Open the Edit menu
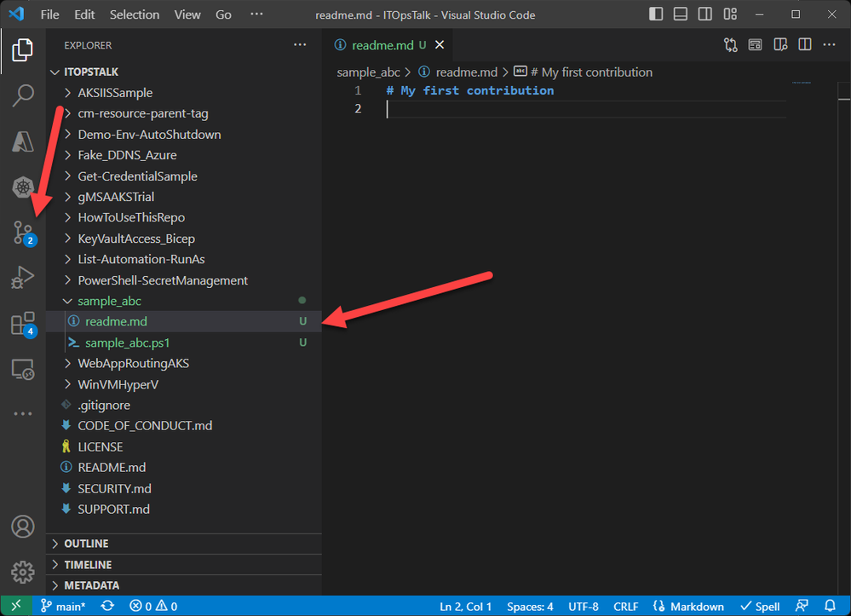This screenshot has width=851, height=616. pyautogui.click(x=84, y=14)
